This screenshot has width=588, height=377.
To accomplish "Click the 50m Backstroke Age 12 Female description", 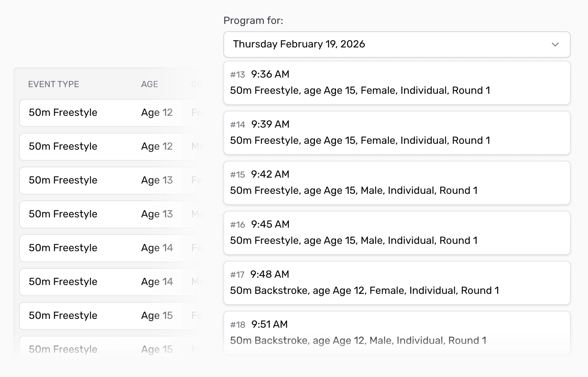I will point(365,291).
